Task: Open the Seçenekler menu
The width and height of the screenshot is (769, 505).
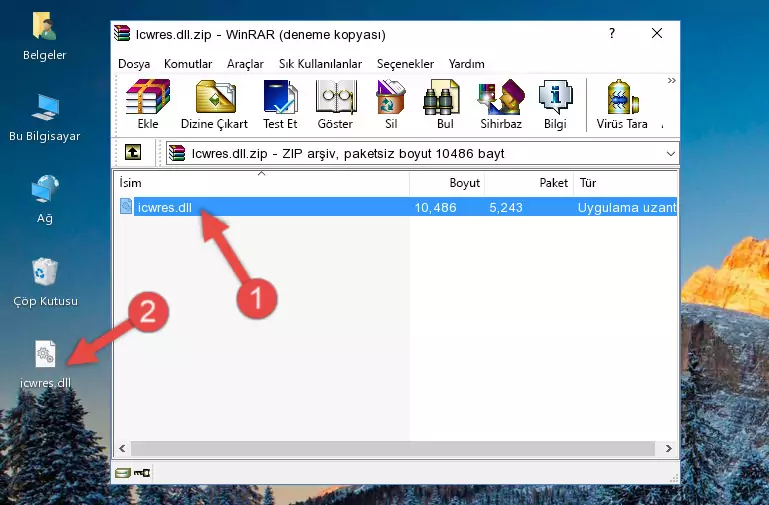Action: point(405,64)
